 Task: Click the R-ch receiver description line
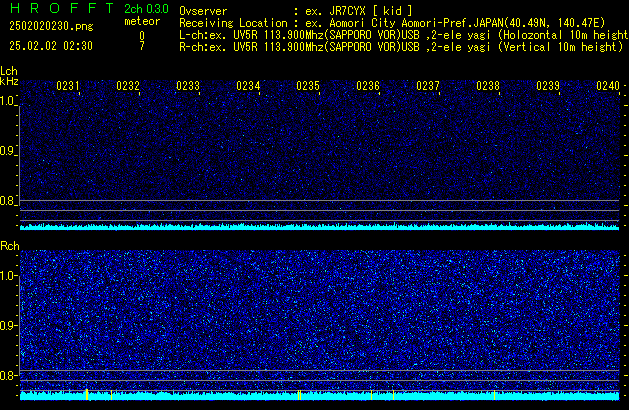pos(401,47)
